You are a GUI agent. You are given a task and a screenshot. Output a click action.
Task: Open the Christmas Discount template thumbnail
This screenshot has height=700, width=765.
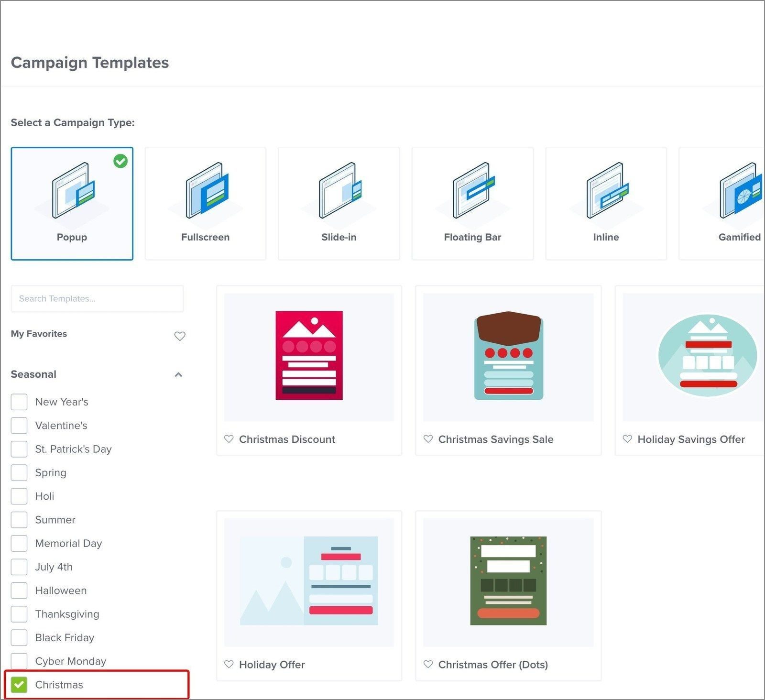click(309, 357)
